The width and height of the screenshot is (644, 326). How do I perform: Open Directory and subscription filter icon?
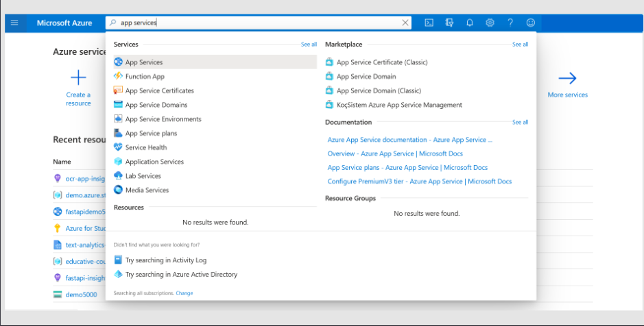pyautogui.click(x=449, y=23)
